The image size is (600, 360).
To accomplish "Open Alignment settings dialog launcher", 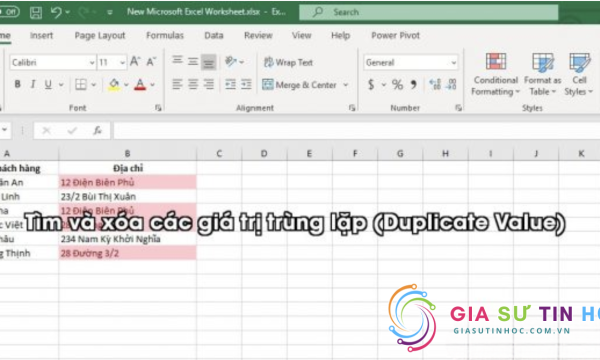I will tap(352, 108).
